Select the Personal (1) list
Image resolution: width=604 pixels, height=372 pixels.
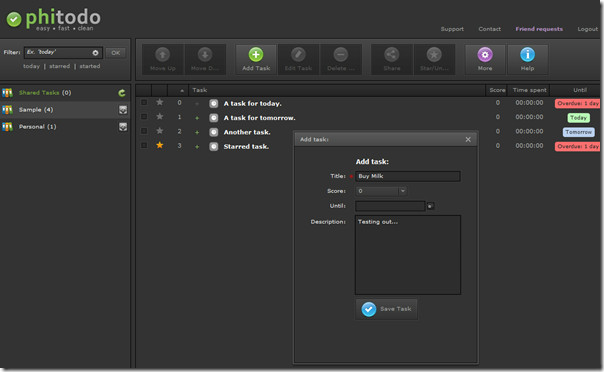click(37, 127)
